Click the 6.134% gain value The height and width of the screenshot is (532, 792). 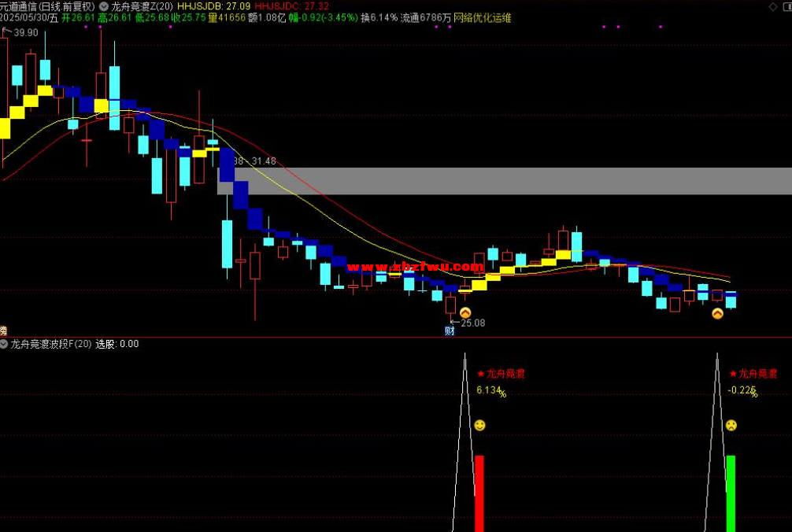[x=491, y=391]
